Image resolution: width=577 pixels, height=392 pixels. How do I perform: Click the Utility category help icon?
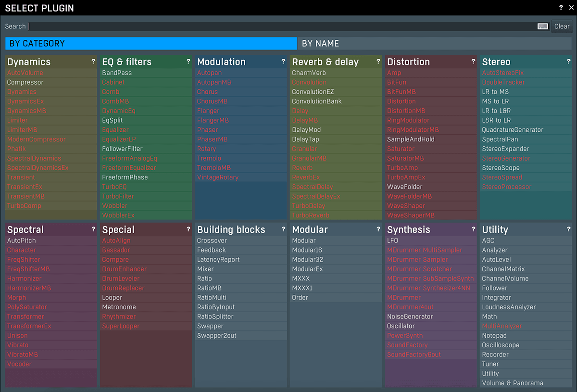(x=568, y=229)
